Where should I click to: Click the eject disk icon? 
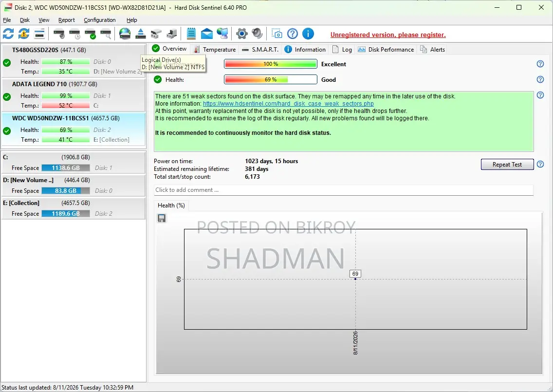click(x=140, y=34)
